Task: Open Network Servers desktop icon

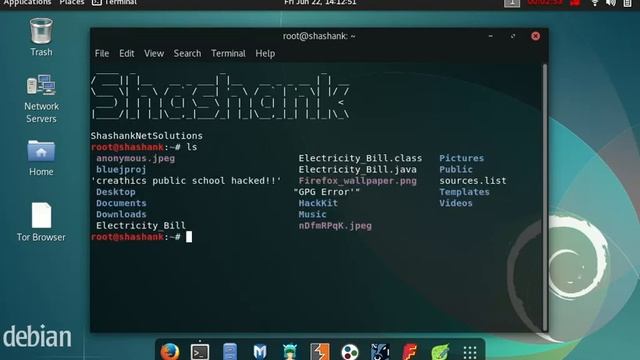Action: [41, 99]
